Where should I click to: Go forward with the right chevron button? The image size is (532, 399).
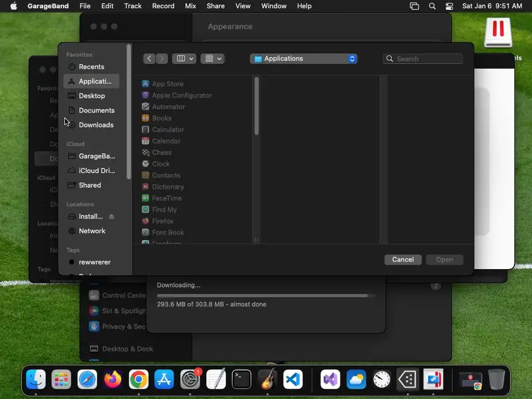[162, 58]
